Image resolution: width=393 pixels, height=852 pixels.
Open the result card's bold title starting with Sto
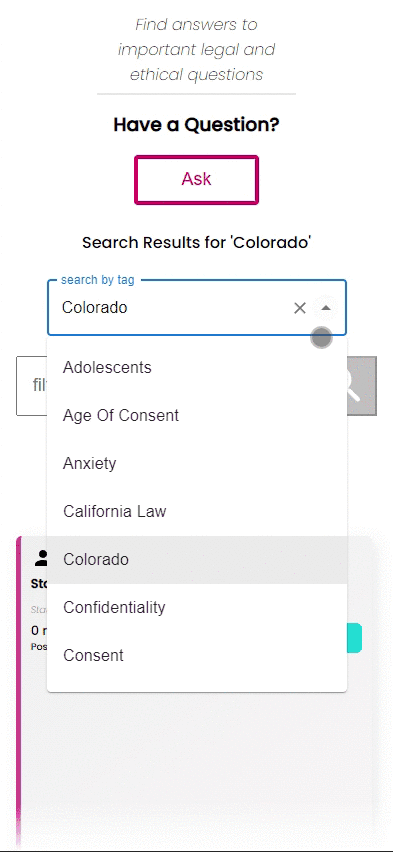(x=39, y=584)
